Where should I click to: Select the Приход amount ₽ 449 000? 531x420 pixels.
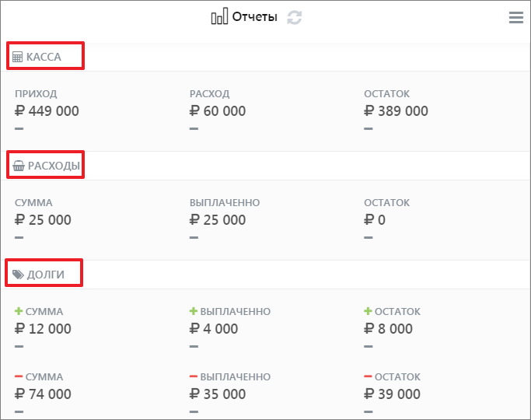(47, 111)
